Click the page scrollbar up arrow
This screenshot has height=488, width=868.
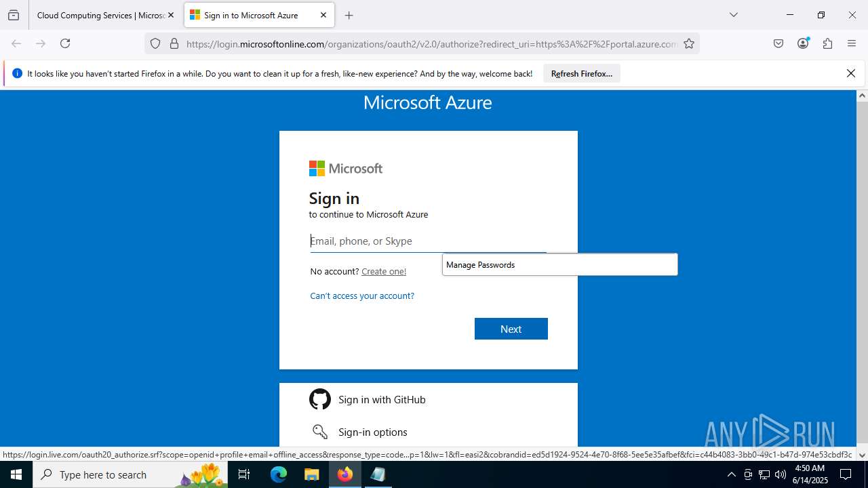pos(862,96)
